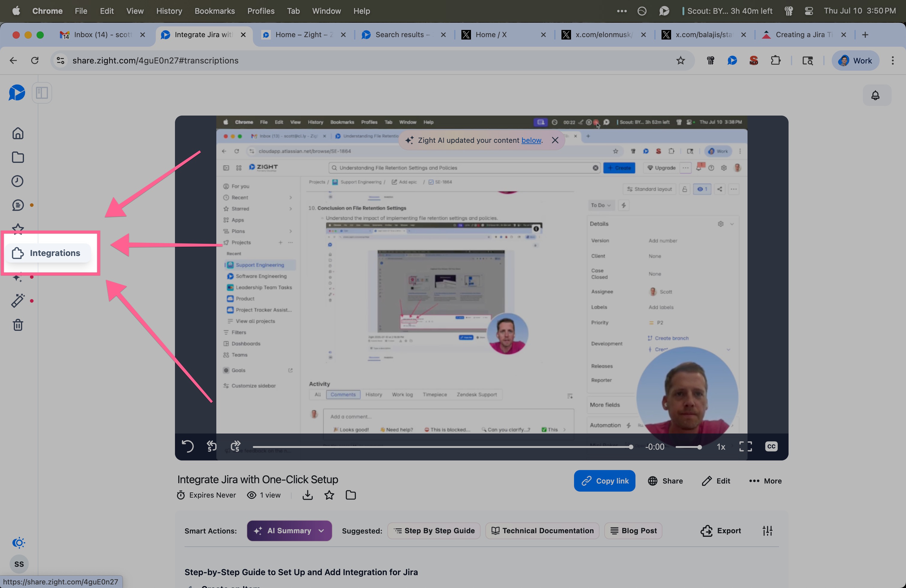Toggle the light/dark theme icon

18,542
